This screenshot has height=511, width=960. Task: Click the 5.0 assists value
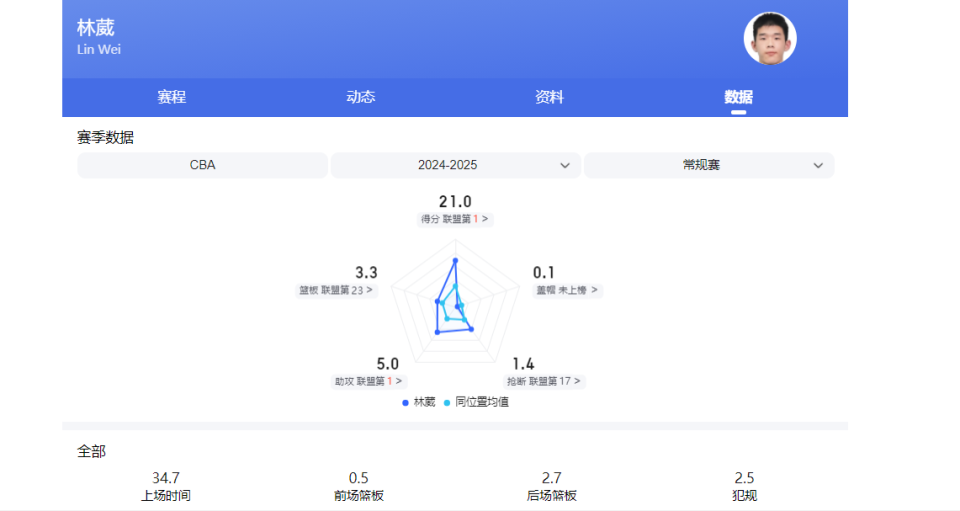(388, 364)
